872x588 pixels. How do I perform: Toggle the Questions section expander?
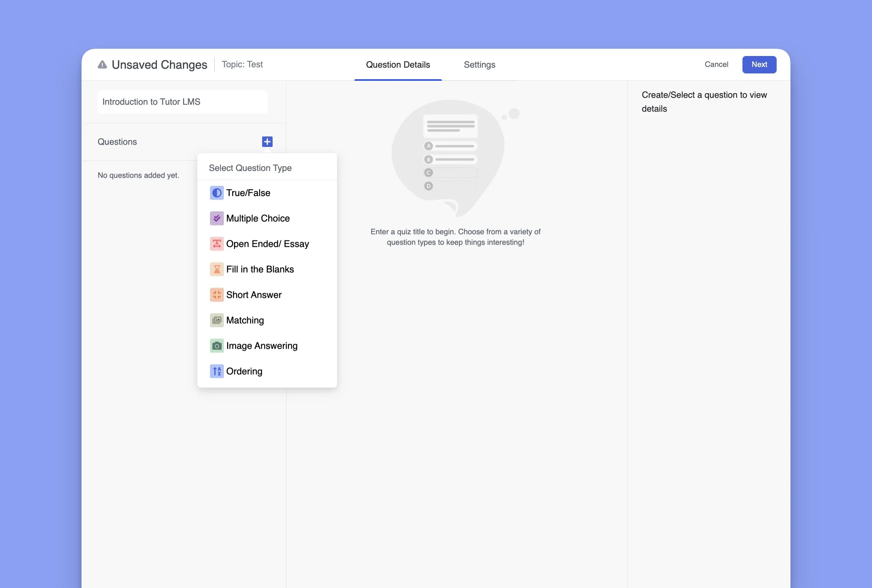[267, 141]
